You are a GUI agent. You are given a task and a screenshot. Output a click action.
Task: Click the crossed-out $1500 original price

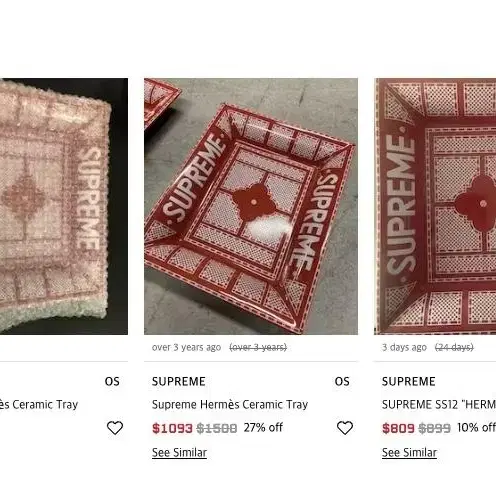pos(217,428)
